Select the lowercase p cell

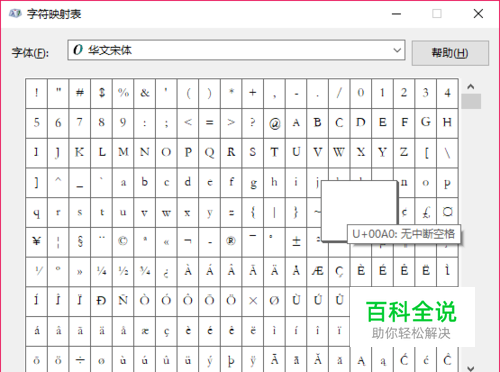coord(447,182)
